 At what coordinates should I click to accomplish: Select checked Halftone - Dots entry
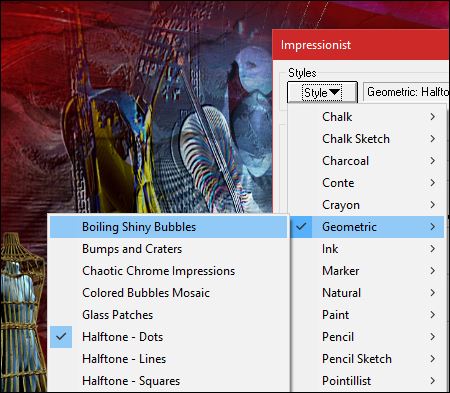tap(168, 337)
